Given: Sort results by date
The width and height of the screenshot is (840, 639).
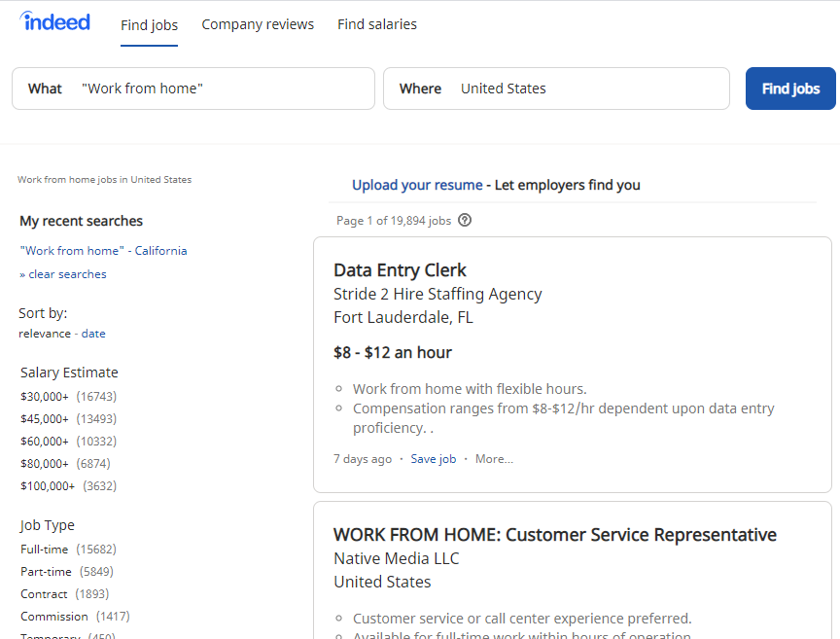Looking at the screenshot, I should coord(93,334).
